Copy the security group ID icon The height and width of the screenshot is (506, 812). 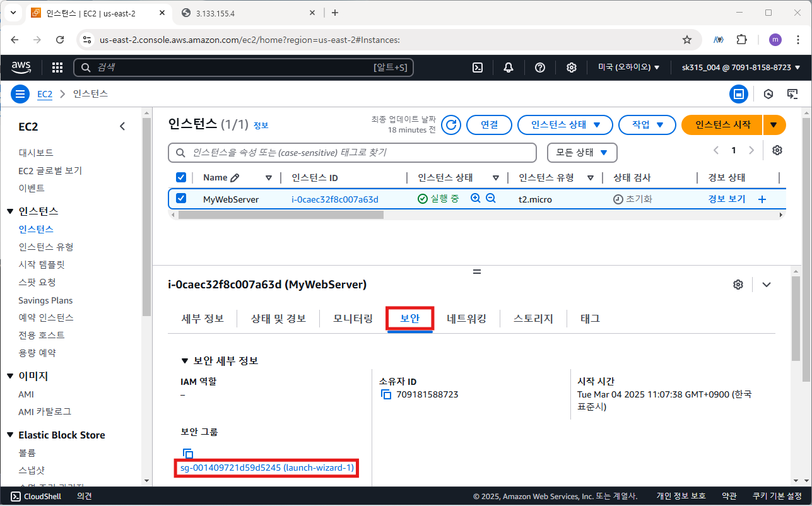[x=188, y=454]
